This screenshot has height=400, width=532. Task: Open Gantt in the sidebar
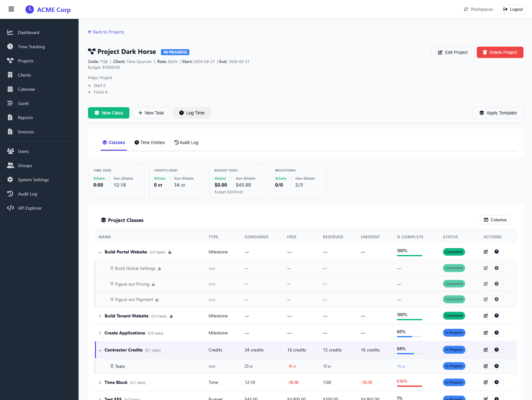point(39,103)
